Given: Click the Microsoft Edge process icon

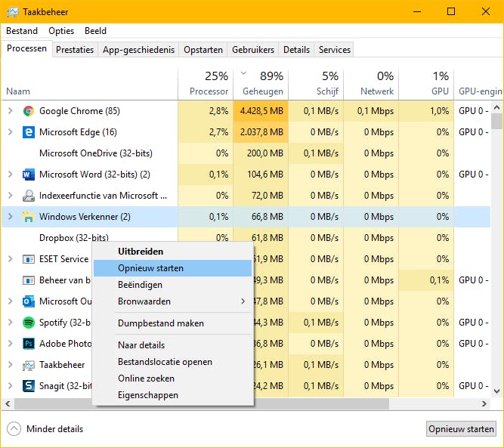Looking at the screenshot, I should click(29, 132).
